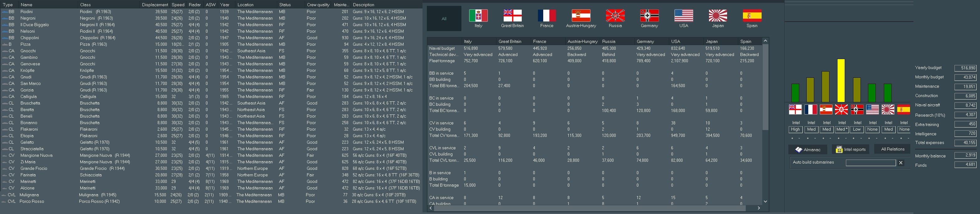Click the High intel level box

796,130
